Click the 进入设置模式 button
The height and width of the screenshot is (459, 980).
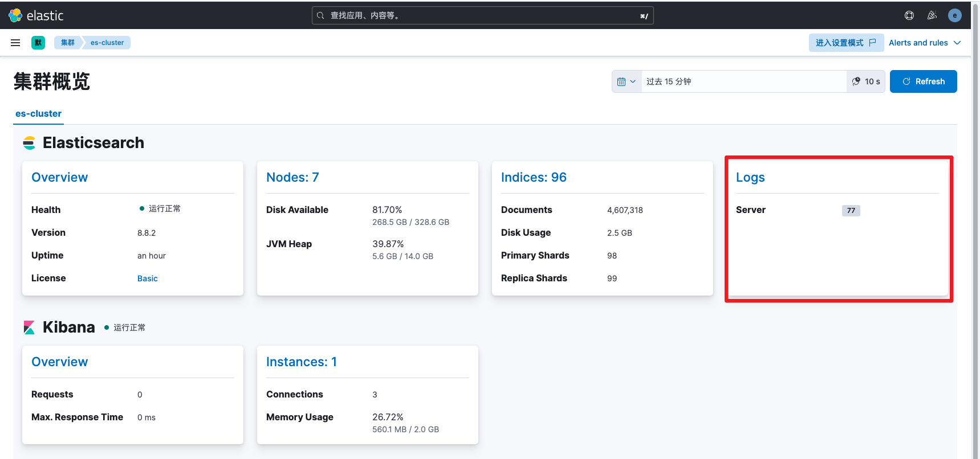click(846, 43)
